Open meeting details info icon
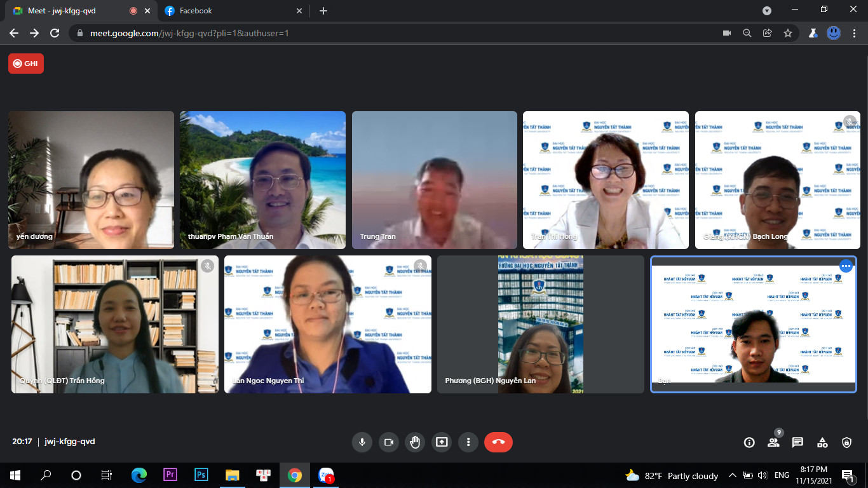This screenshot has height=488, width=868. pos(749,443)
